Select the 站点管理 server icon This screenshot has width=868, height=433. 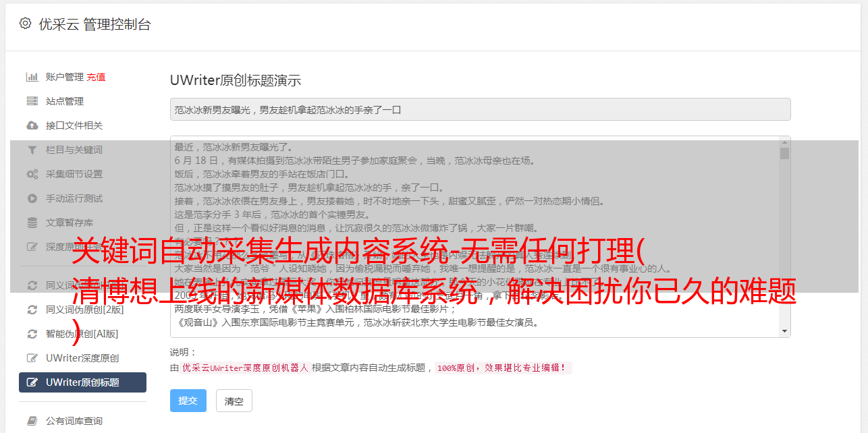32,101
